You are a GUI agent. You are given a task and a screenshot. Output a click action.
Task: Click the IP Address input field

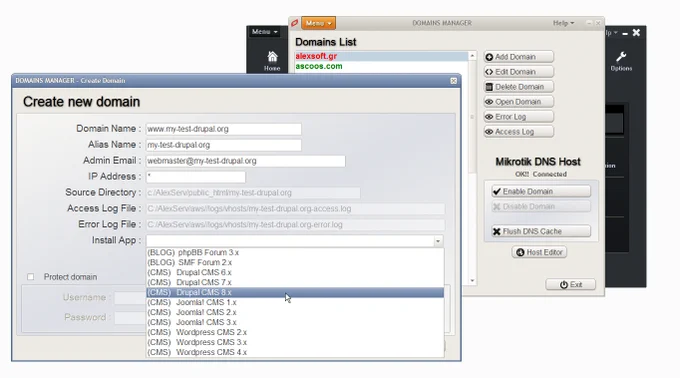click(196, 177)
